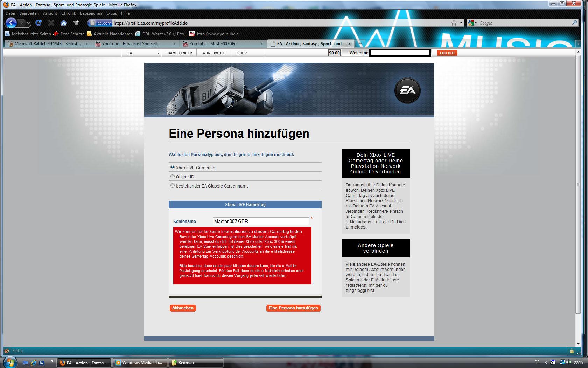Open SHOP in the EA nav

(242, 53)
